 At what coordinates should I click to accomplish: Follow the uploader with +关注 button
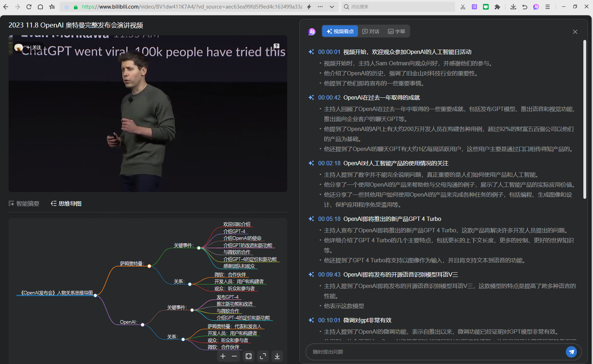coord(34,47)
